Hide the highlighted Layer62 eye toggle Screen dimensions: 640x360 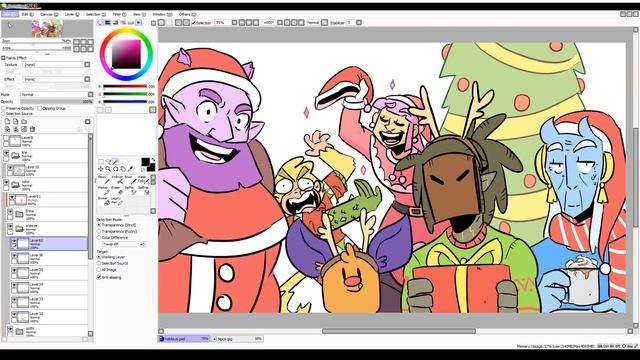(x=14, y=242)
